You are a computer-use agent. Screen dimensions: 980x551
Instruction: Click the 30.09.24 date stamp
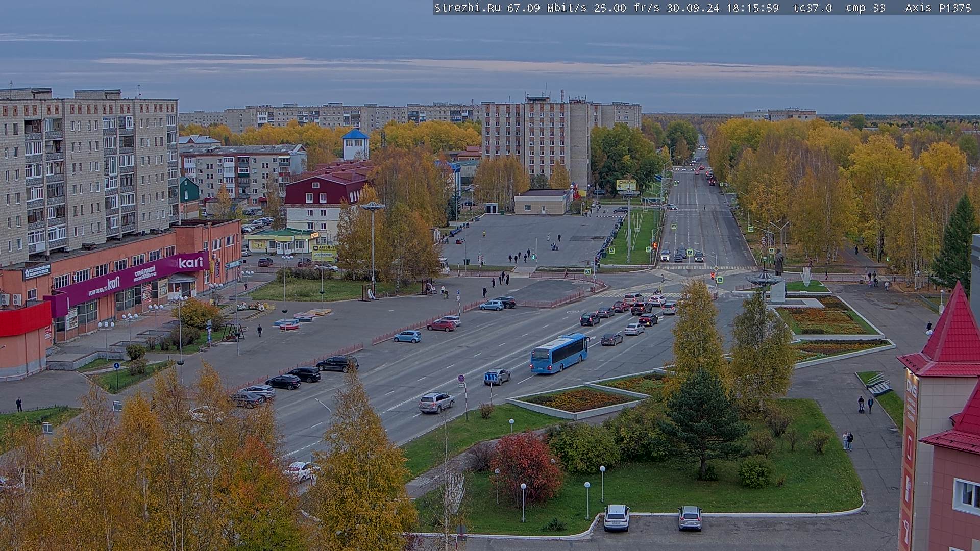point(693,8)
